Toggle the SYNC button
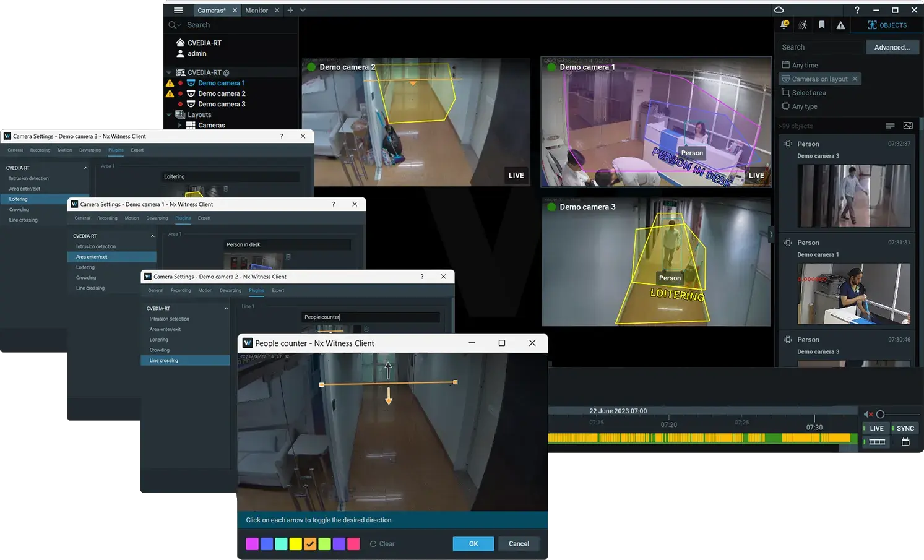This screenshot has width=924, height=560. pyautogui.click(x=905, y=428)
